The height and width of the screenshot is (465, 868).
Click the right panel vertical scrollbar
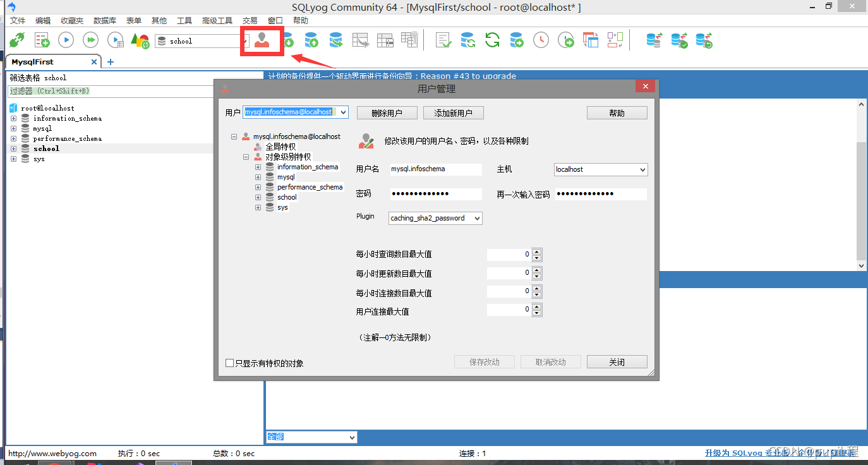(x=862, y=184)
